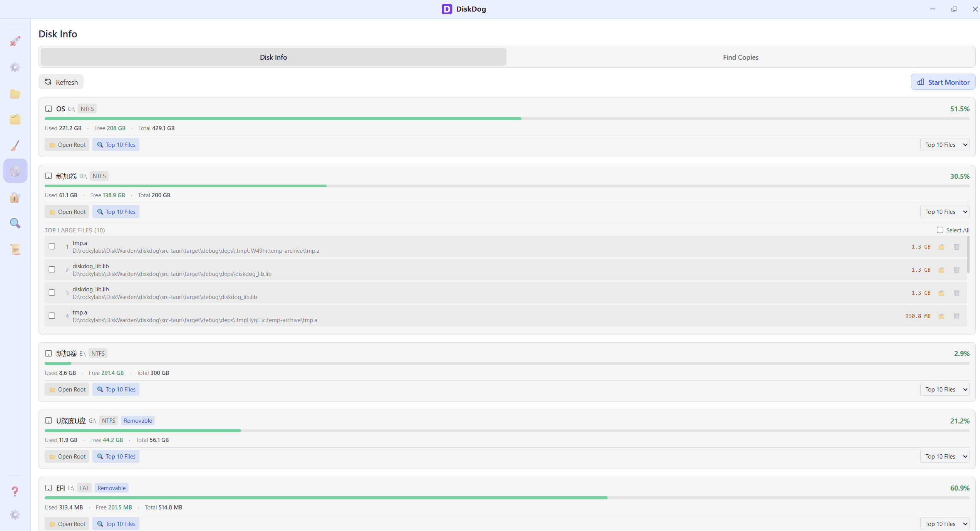980x531 pixels.
Task: Scan Top 10 Files on EFI F:\ drive
Action: (x=116, y=524)
